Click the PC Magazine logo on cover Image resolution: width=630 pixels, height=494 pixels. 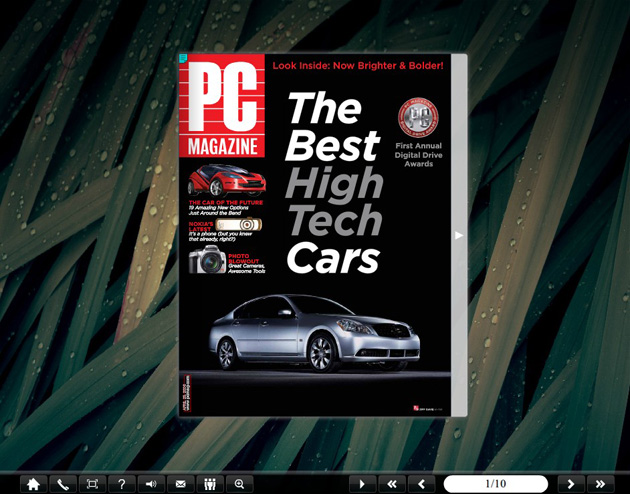click(222, 106)
